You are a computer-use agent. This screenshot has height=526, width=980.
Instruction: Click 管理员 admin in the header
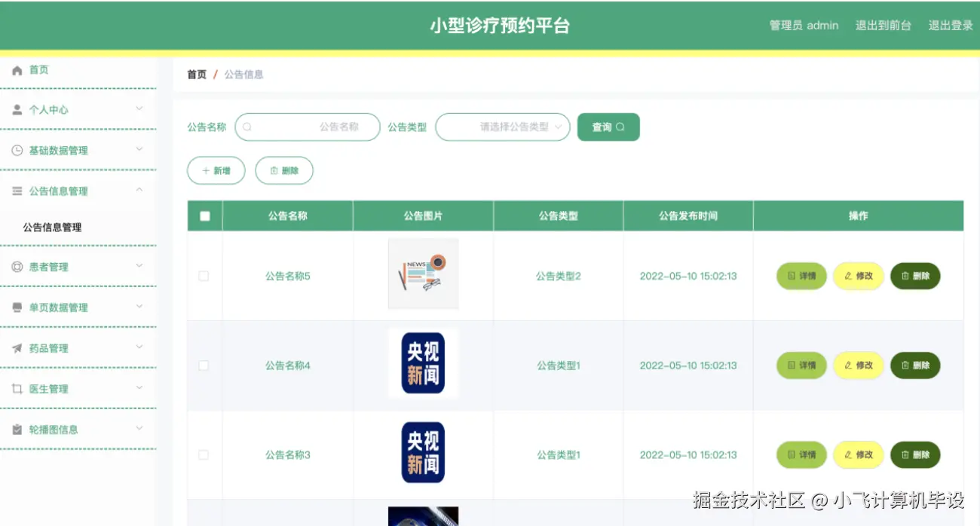[x=804, y=26]
